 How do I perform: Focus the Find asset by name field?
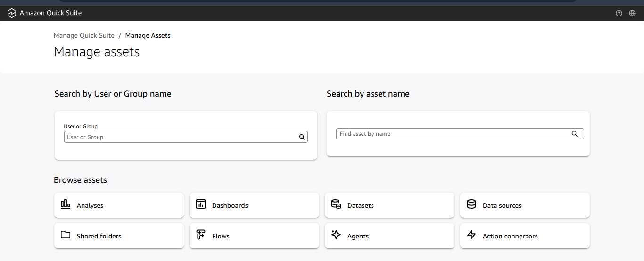pos(460,134)
